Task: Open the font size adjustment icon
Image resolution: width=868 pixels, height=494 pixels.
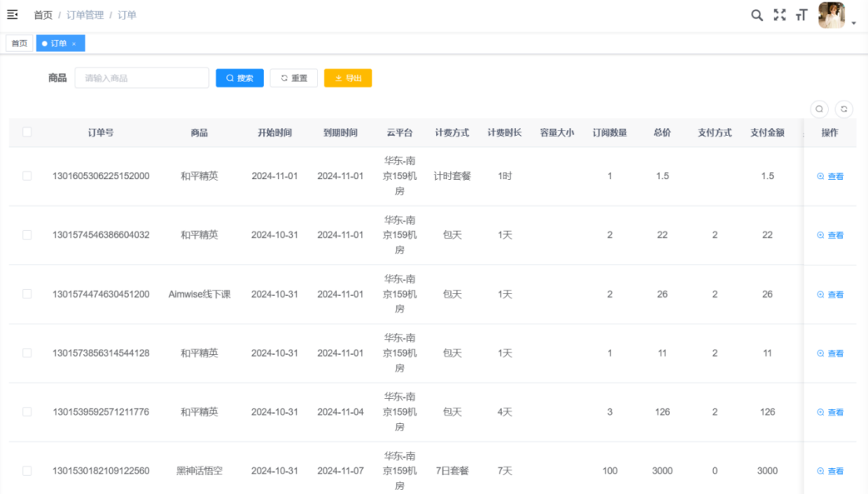Action: click(801, 15)
